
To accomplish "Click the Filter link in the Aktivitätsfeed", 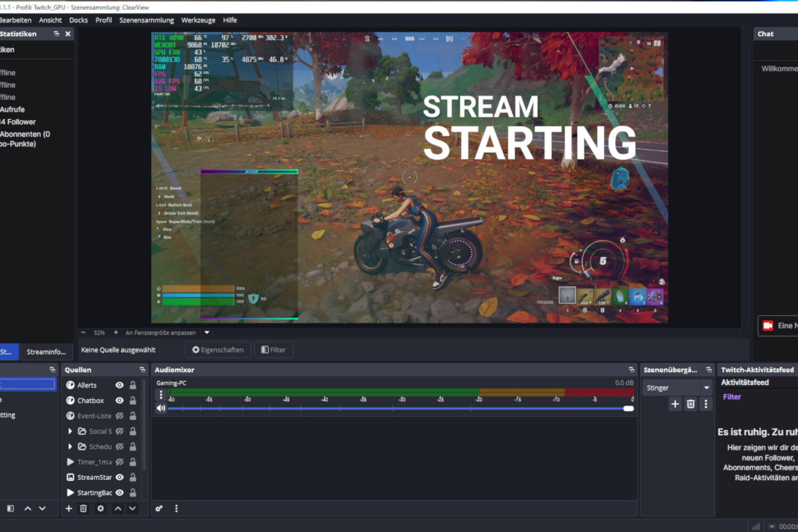I will tap(731, 397).
